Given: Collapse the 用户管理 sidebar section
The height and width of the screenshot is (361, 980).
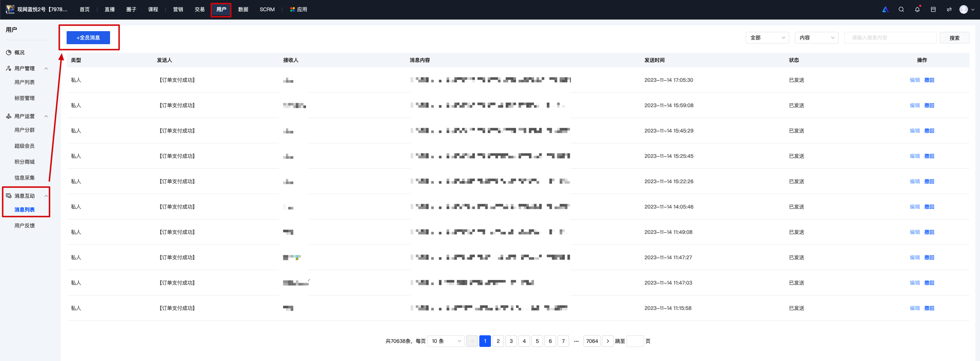Looking at the screenshot, I should pos(46,68).
